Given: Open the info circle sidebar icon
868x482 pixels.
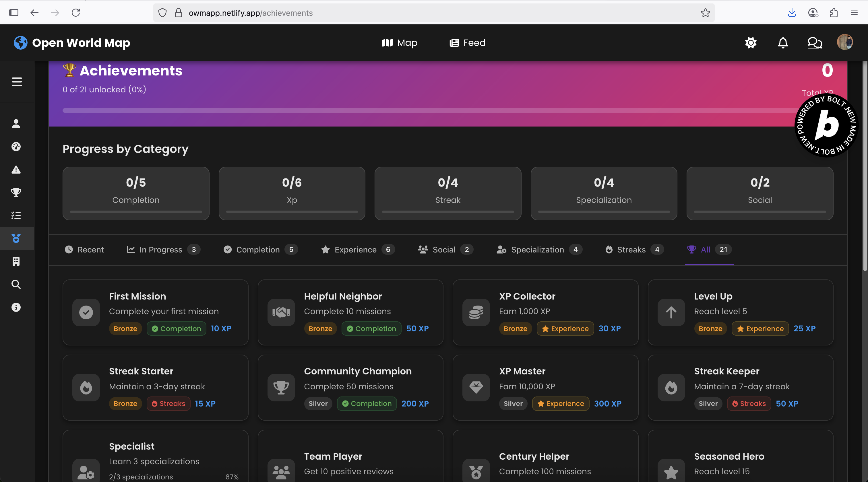Looking at the screenshot, I should tap(16, 307).
